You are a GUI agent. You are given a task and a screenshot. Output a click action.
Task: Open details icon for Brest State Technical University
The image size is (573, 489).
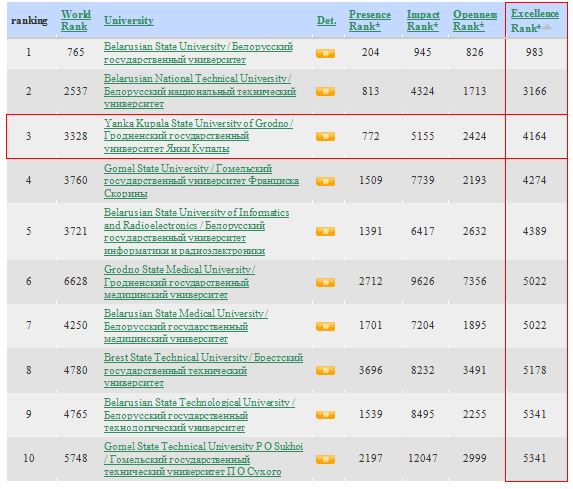325,371
